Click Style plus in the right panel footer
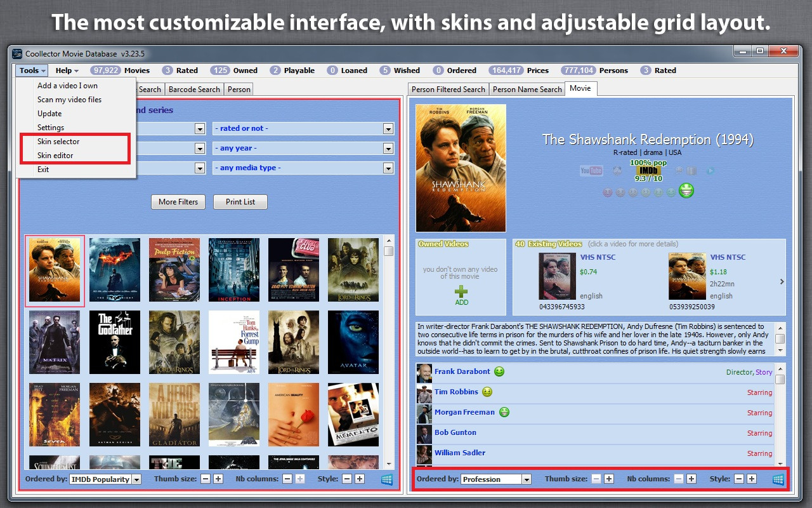 click(752, 479)
